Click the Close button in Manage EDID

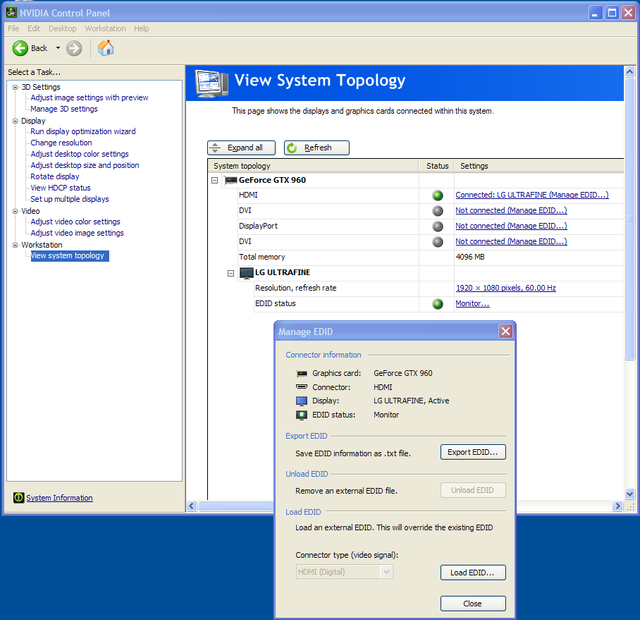[473, 604]
